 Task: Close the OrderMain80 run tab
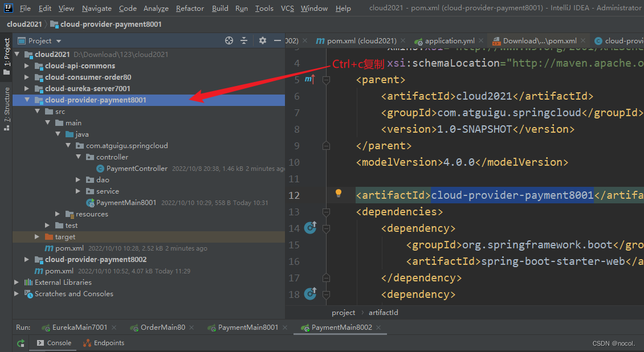(192, 328)
